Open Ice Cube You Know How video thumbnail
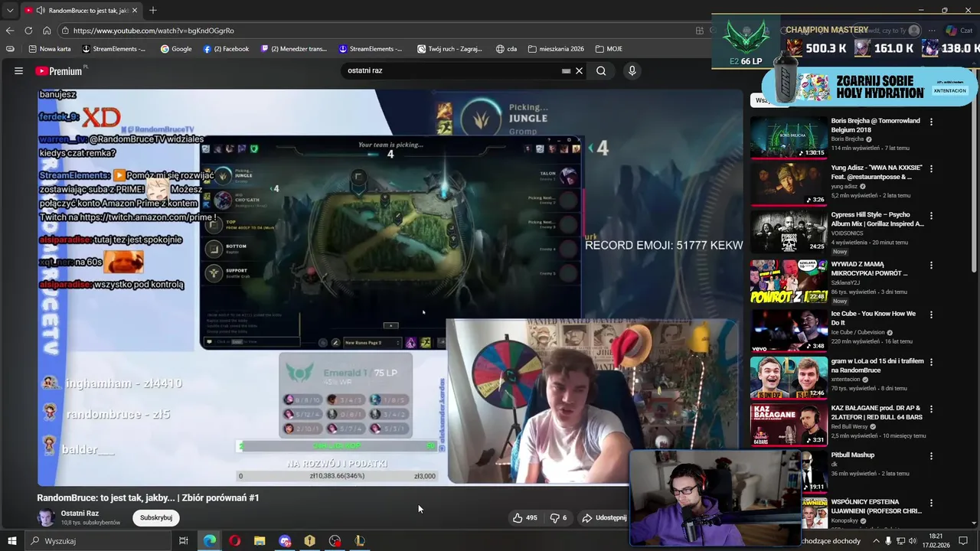This screenshot has width=980, height=551. tap(789, 331)
